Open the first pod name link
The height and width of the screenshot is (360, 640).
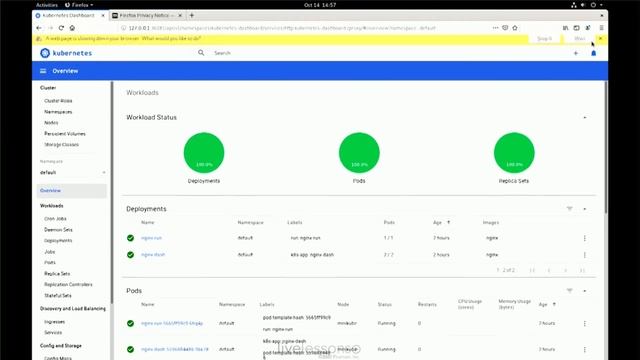[172, 323]
